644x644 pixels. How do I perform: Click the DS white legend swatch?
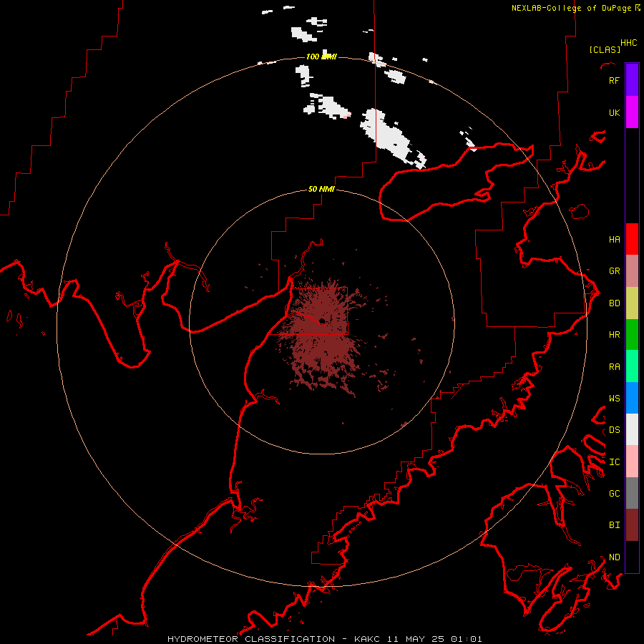(x=632, y=429)
